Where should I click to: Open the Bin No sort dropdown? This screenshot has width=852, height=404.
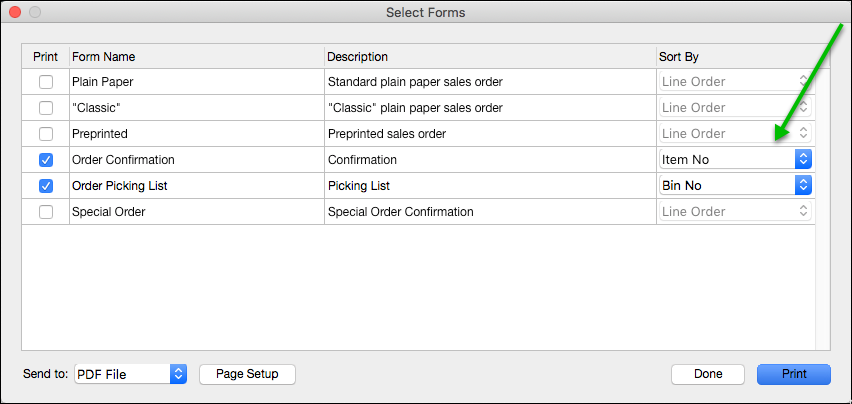click(735, 186)
